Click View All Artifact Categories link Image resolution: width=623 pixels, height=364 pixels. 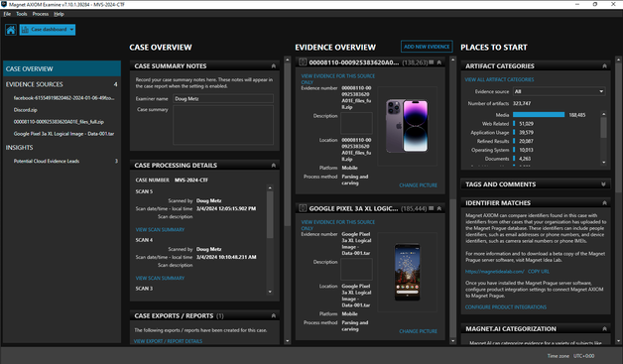click(x=499, y=79)
